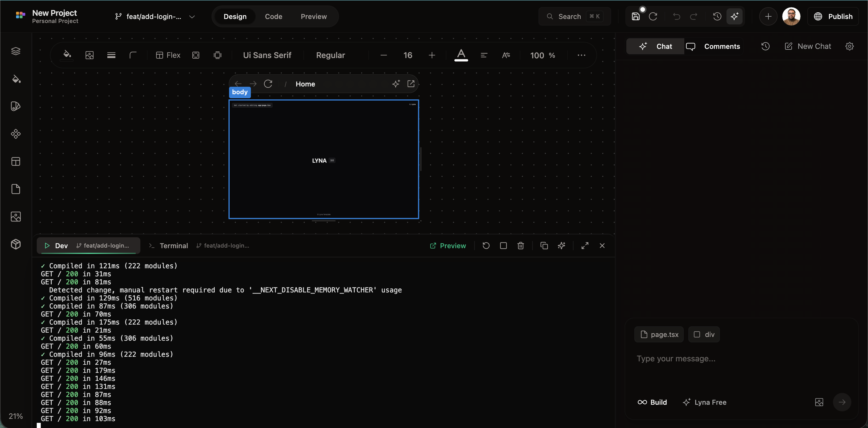This screenshot has width=868, height=428.
Task: Open the Components panel icon
Action: pos(15,134)
